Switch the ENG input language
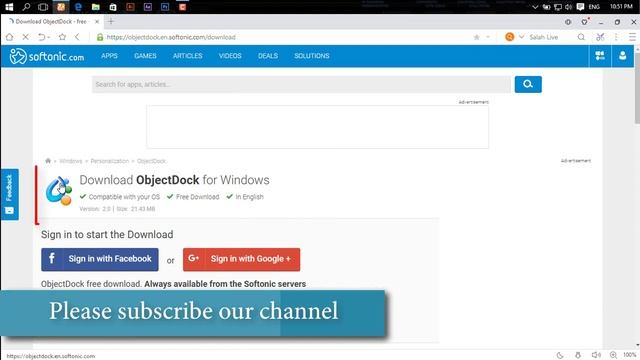Image resolution: width=640 pixels, height=360 pixels. (594, 7)
